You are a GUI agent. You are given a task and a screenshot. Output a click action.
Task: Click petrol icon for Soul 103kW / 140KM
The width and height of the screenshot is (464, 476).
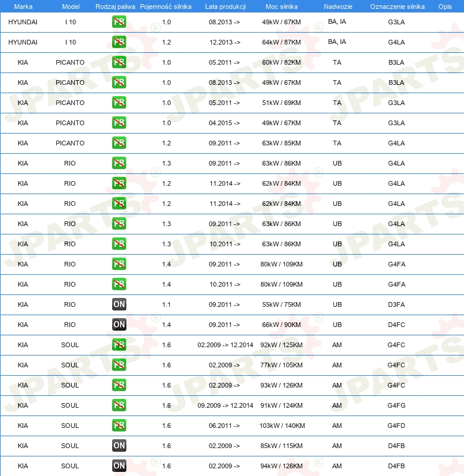119,426
